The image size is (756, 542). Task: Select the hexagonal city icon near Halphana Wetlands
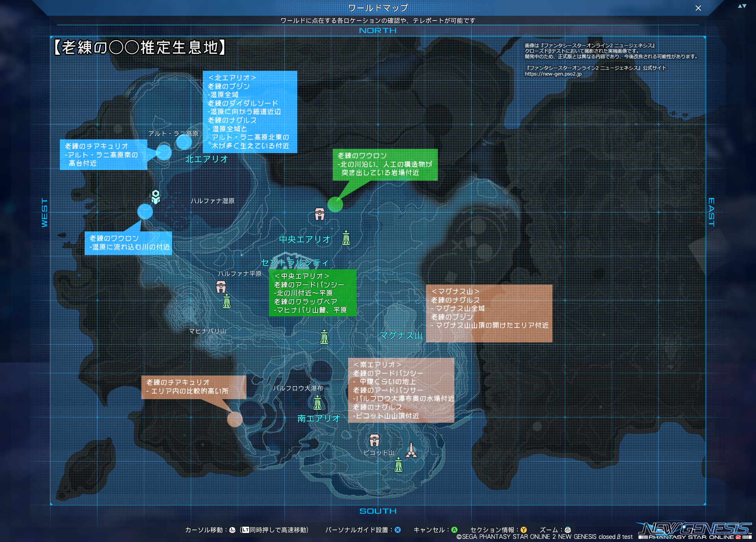[x=156, y=196]
